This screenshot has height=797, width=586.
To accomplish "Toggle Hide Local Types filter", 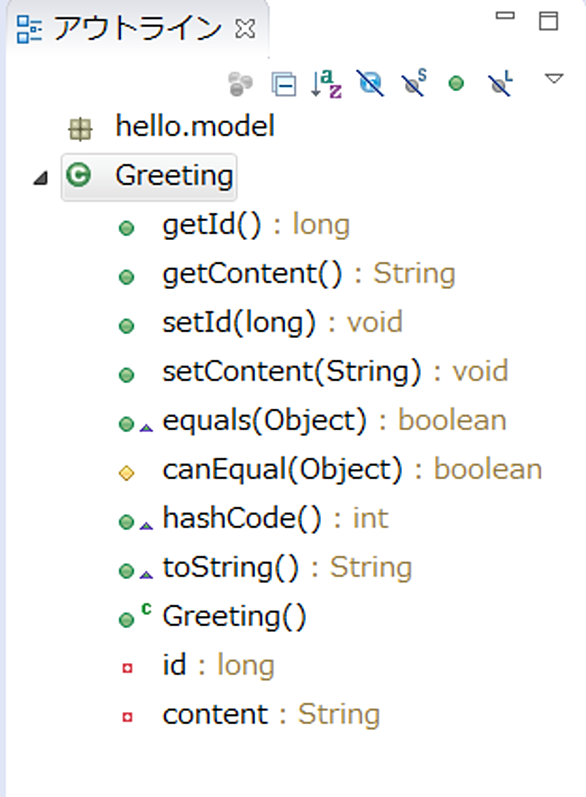I will 501,83.
